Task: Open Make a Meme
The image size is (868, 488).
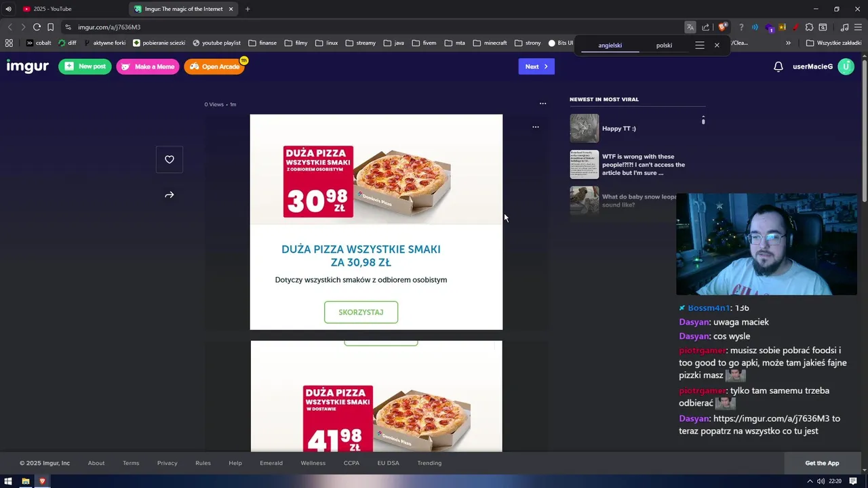Action: (x=148, y=66)
